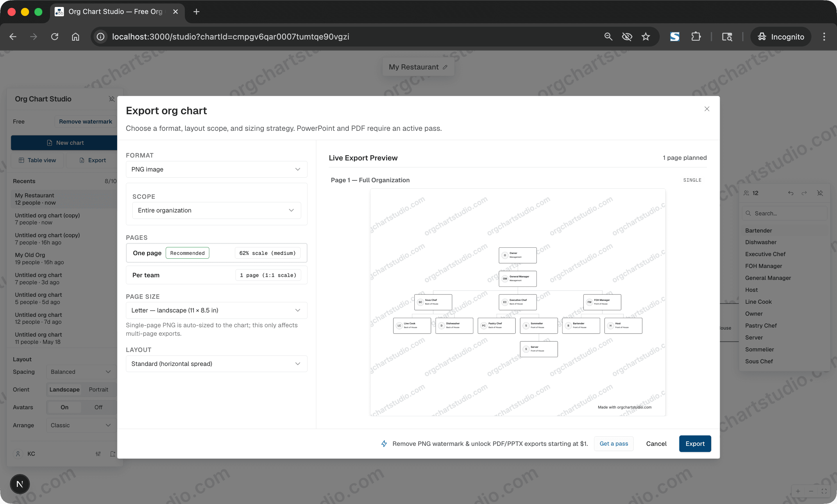The image size is (837, 504).
Task: Turn avatars On
Action: [x=65, y=407]
